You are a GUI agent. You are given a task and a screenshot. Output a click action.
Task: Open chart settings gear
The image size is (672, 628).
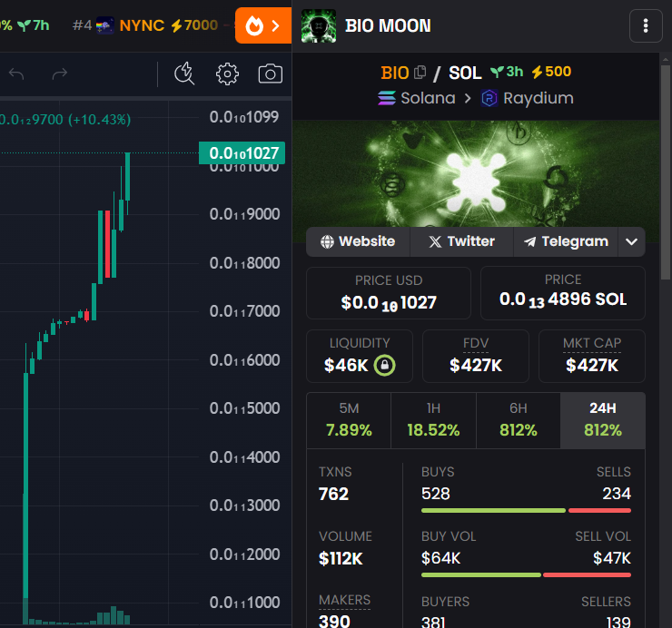tap(227, 74)
